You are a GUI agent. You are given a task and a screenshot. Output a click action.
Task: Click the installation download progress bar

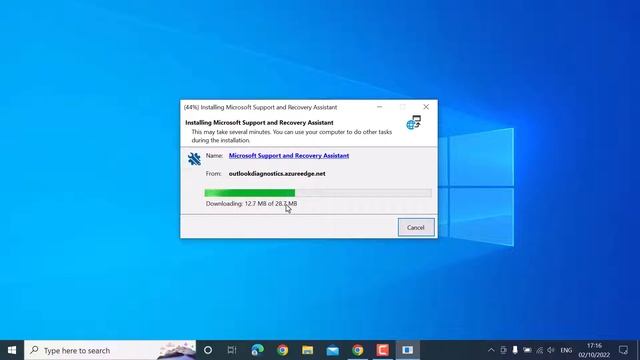(318, 193)
